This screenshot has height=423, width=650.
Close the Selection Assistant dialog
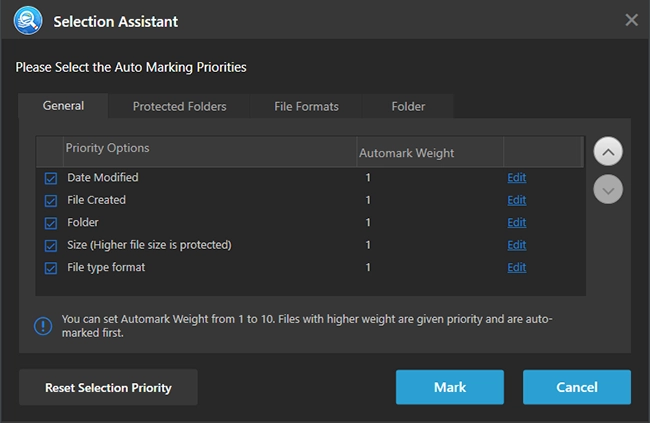coord(631,19)
